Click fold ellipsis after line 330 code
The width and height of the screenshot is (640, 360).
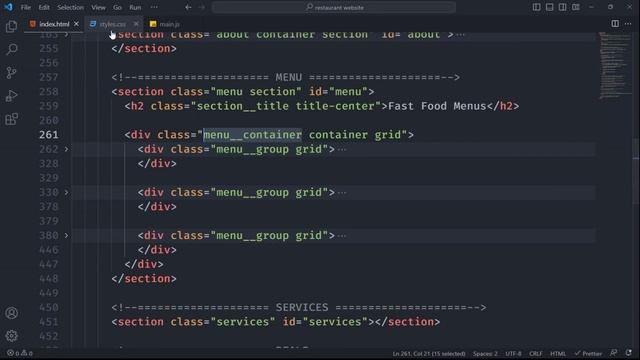342,193
